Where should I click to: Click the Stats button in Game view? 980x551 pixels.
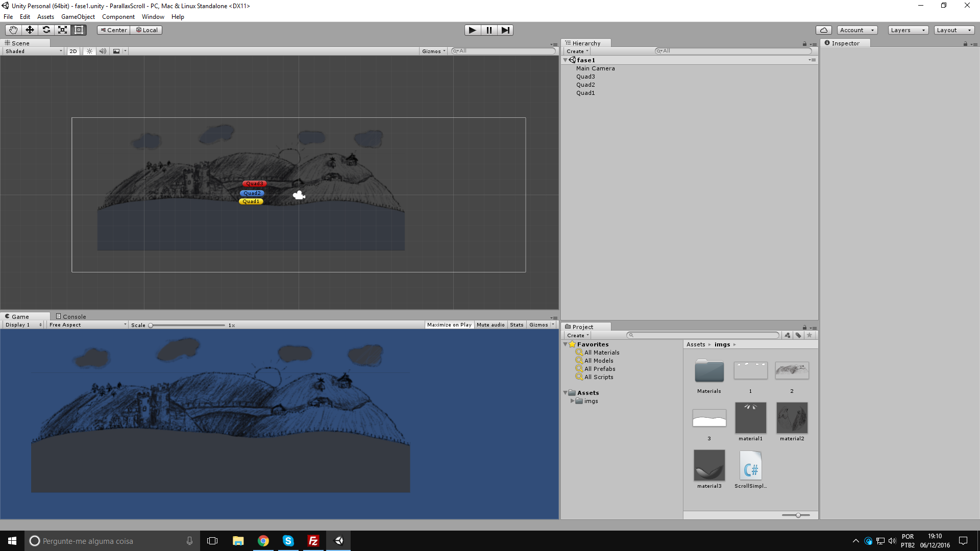click(x=517, y=325)
